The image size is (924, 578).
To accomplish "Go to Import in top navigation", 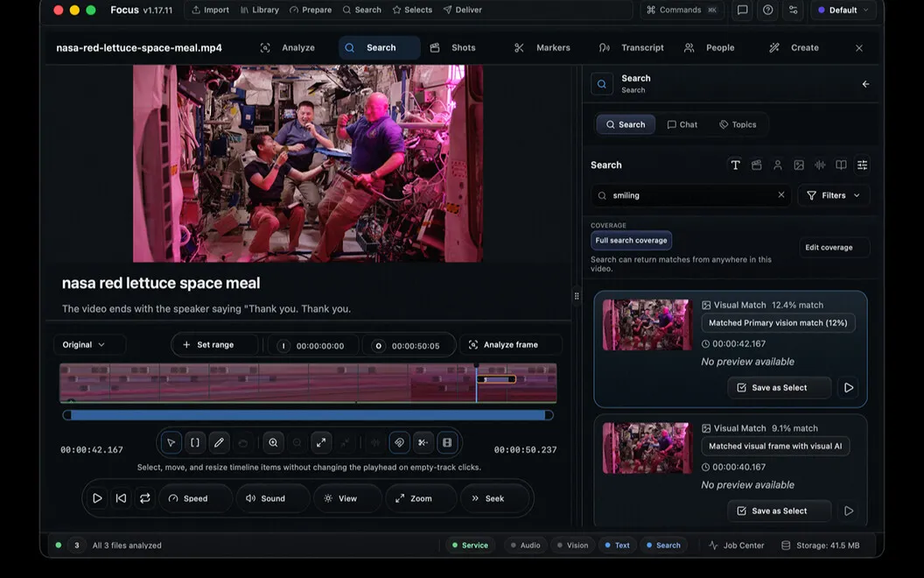I will (210, 10).
